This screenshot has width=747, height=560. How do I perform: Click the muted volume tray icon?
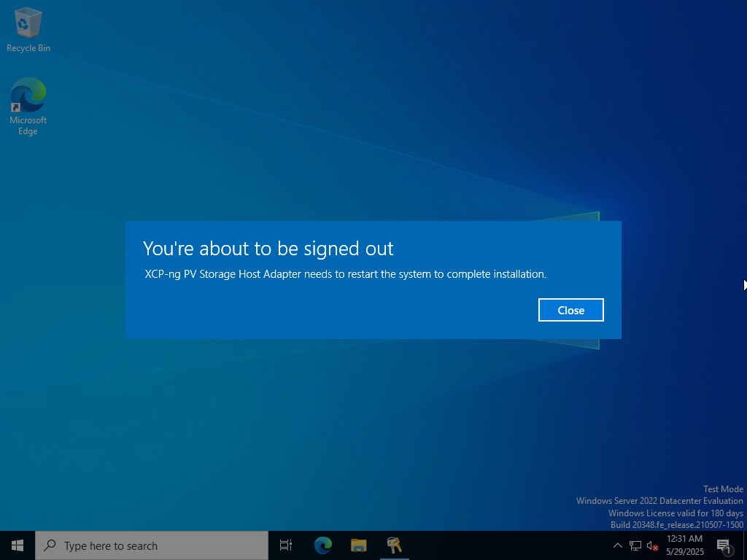652,545
